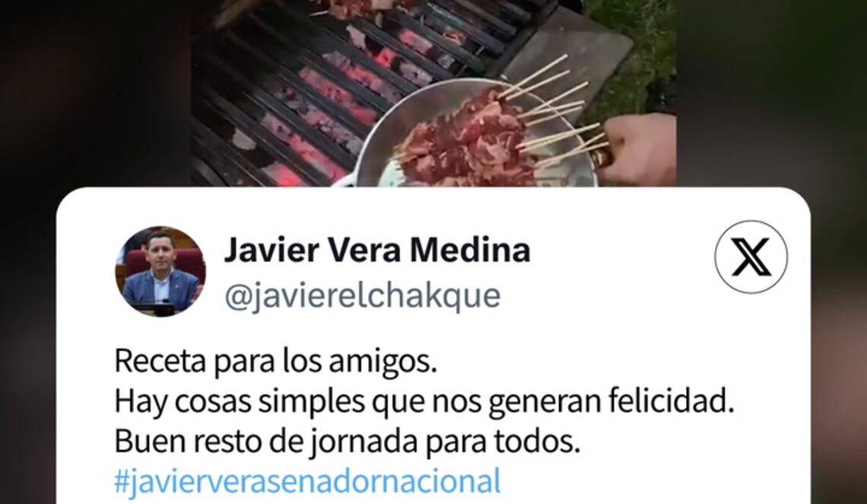
Task: Click the wooden skewer sticks
Action: (x=553, y=110)
